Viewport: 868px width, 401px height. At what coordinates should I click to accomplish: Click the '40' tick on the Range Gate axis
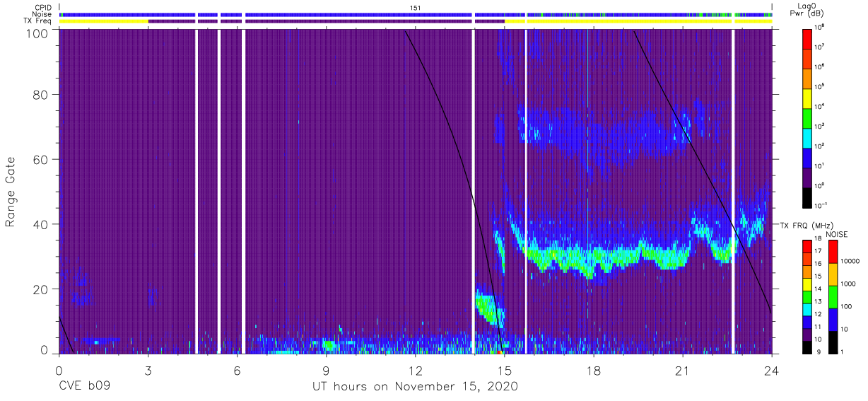[x=41, y=224]
